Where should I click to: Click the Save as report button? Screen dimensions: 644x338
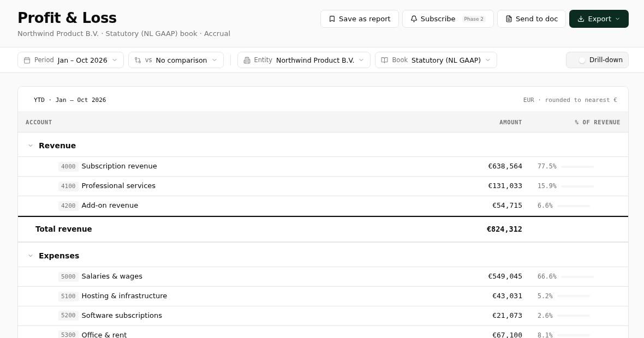[359, 19]
